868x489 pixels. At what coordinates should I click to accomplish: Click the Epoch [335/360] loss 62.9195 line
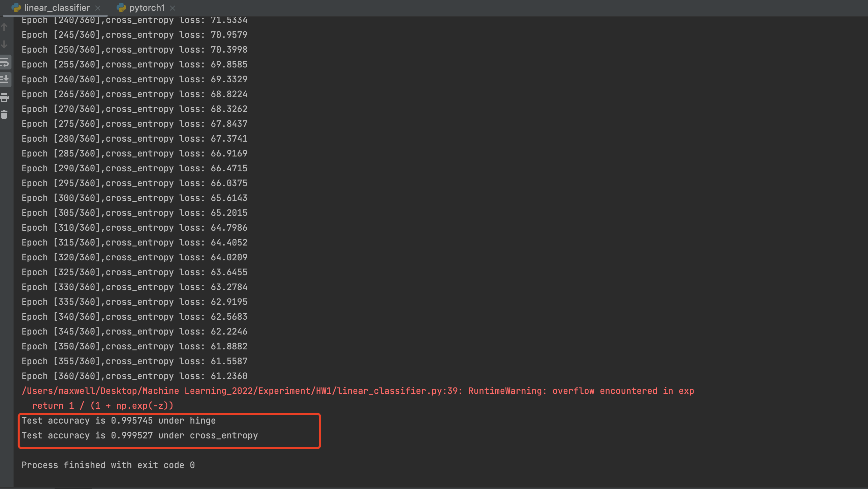click(x=134, y=302)
